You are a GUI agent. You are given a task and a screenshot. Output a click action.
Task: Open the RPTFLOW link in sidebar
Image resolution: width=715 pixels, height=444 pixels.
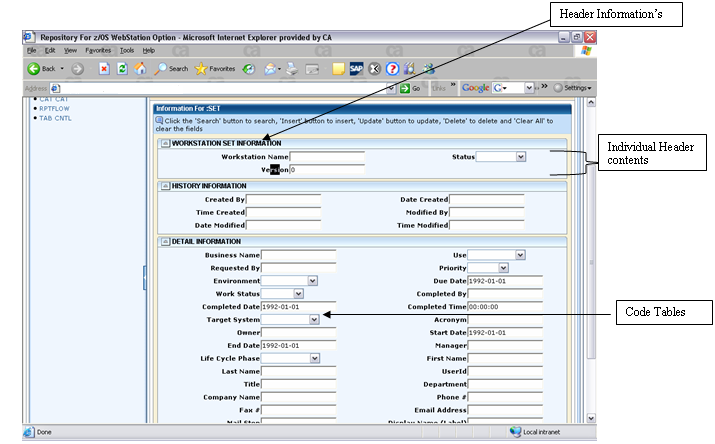tap(54, 108)
